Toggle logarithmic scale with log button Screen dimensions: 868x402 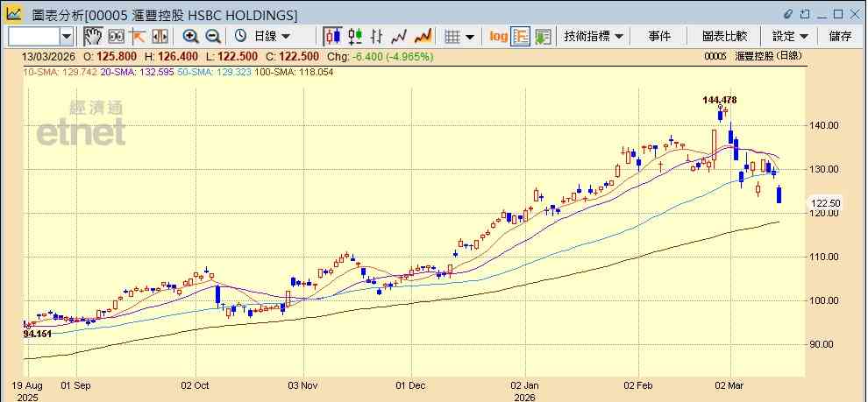point(498,37)
